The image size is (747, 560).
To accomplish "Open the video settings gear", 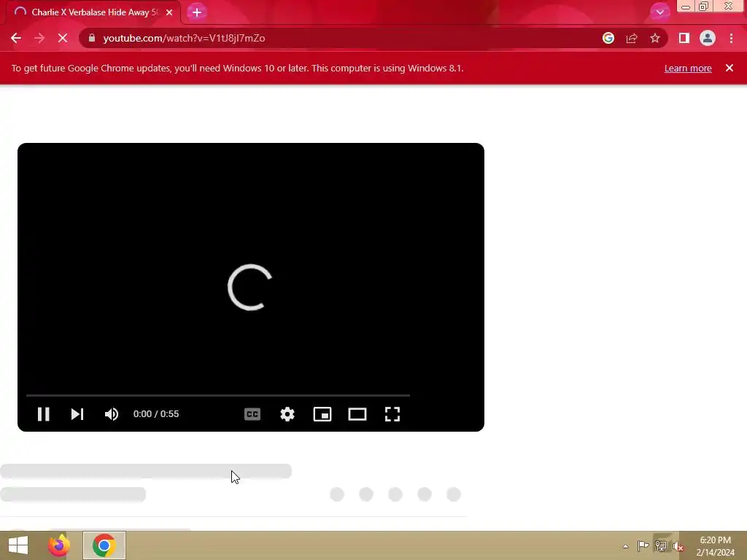I will click(x=287, y=414).
